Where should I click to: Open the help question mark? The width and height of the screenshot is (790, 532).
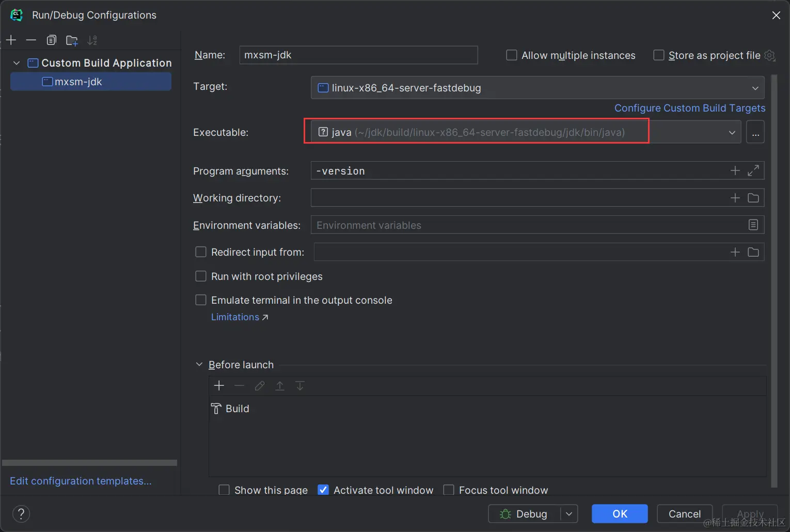tap(21, 513)
